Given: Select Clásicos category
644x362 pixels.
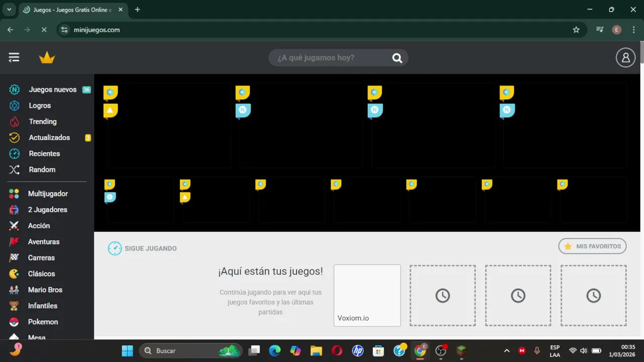Looking at the screenshot, I should (42, 274).
